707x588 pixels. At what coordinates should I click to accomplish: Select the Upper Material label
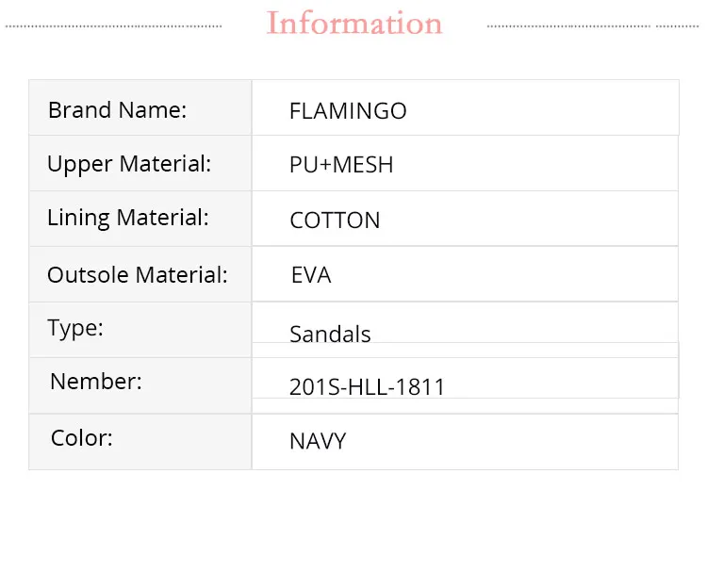point(129,164)
